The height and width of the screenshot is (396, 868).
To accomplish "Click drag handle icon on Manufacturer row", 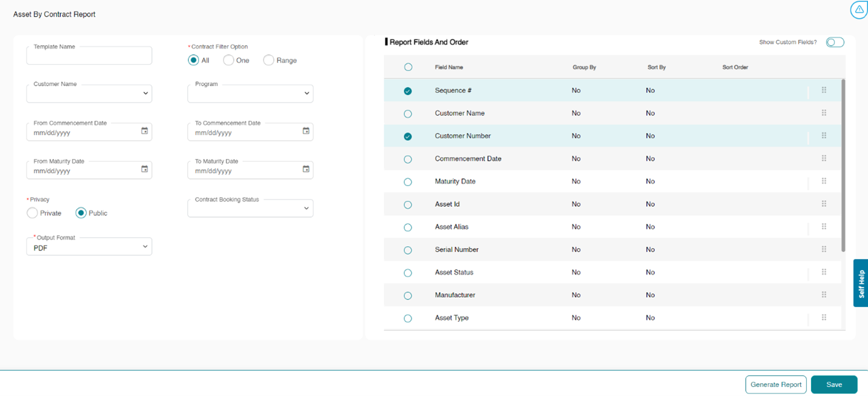I will pos(824,295).
